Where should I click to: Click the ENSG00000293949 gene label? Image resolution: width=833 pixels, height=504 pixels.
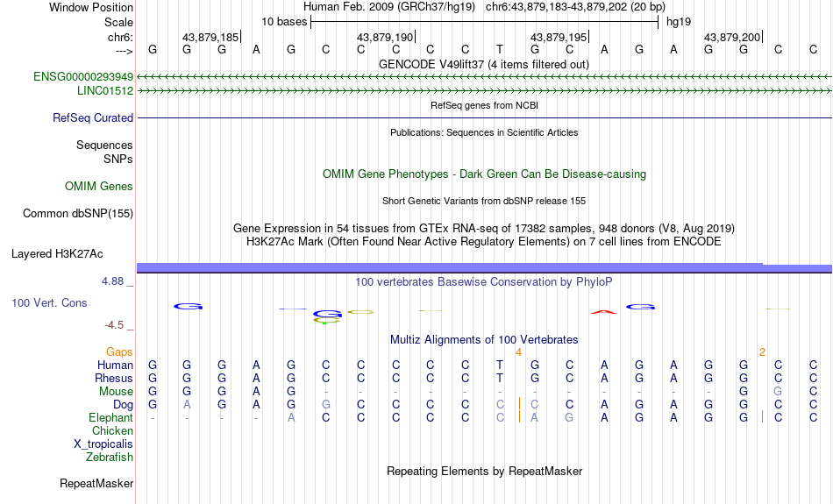tap(83, 76)
